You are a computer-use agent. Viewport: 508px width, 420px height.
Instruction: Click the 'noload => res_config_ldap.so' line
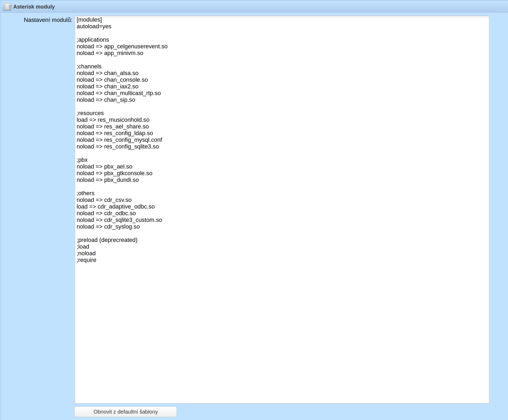115,133
